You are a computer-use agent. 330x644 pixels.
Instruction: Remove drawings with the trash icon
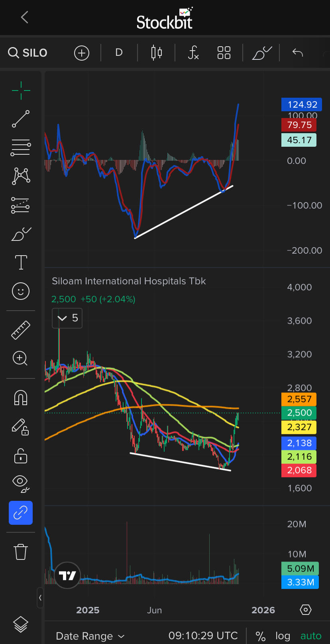click(x=21, y=552)
